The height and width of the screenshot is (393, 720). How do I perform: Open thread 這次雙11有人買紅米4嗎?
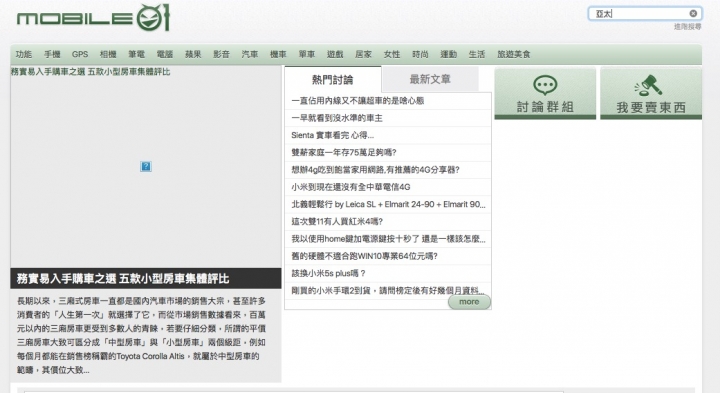click(x=337, y=221)
